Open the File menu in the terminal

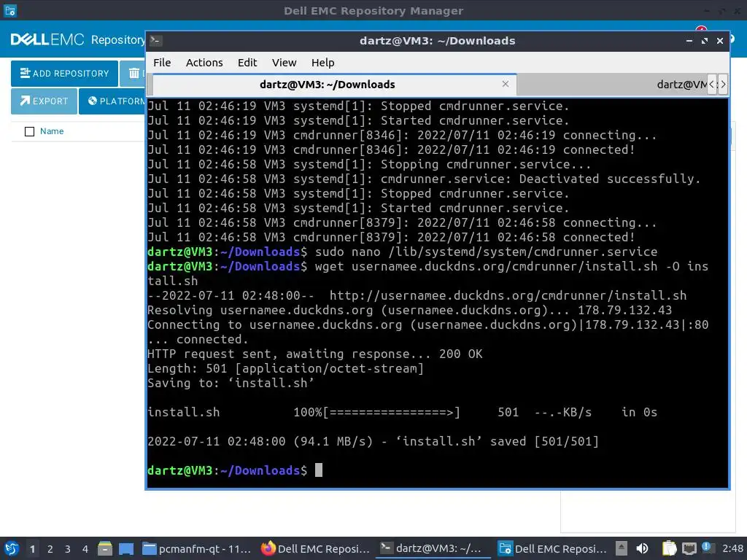coord(162,63)
